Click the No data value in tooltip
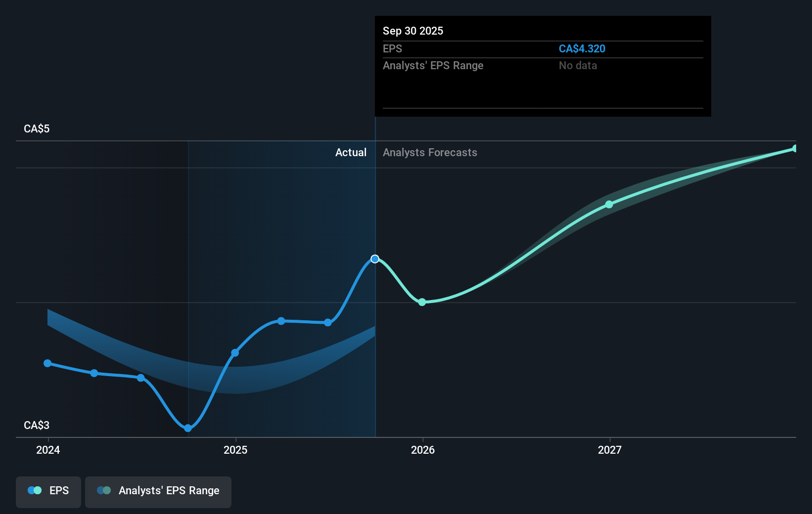The image size is (812, 514). (578, 65)
